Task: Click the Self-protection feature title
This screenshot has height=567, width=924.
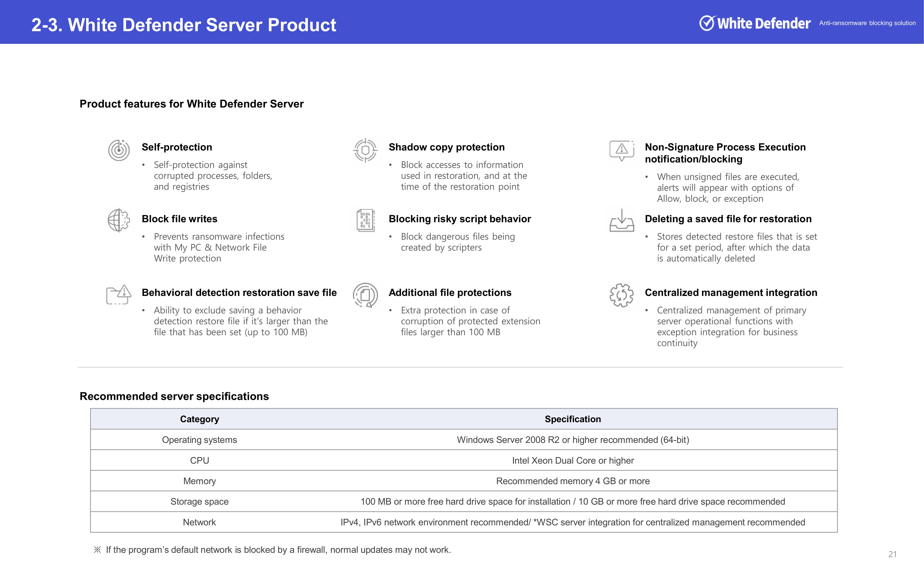Action: click(177, 147)
